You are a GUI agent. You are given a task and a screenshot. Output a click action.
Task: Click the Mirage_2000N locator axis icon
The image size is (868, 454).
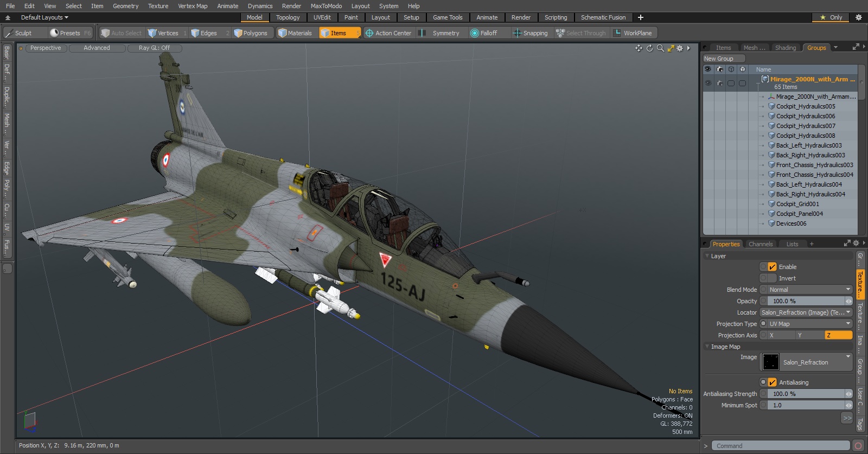click(771, 97)
